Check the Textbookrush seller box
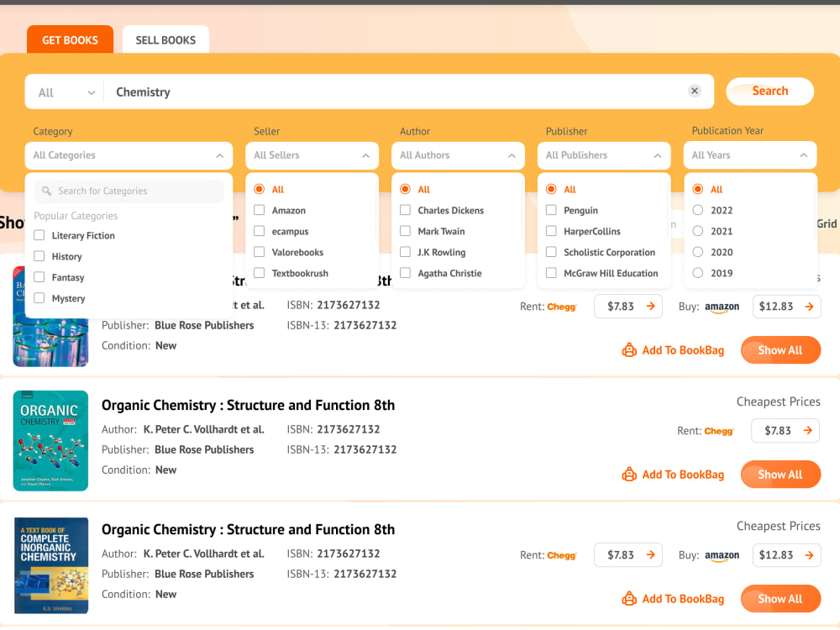Viewport: 840px width, 630px height. tap(260, 273)
